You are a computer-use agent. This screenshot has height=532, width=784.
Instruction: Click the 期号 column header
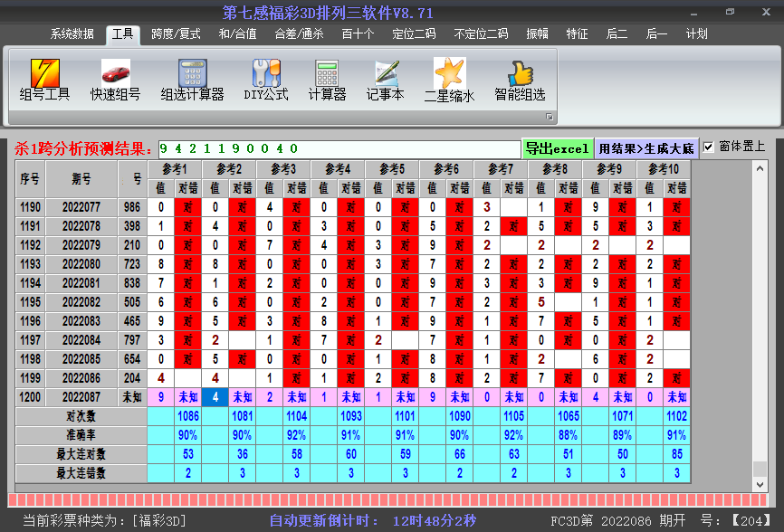(x=81, y=179)
